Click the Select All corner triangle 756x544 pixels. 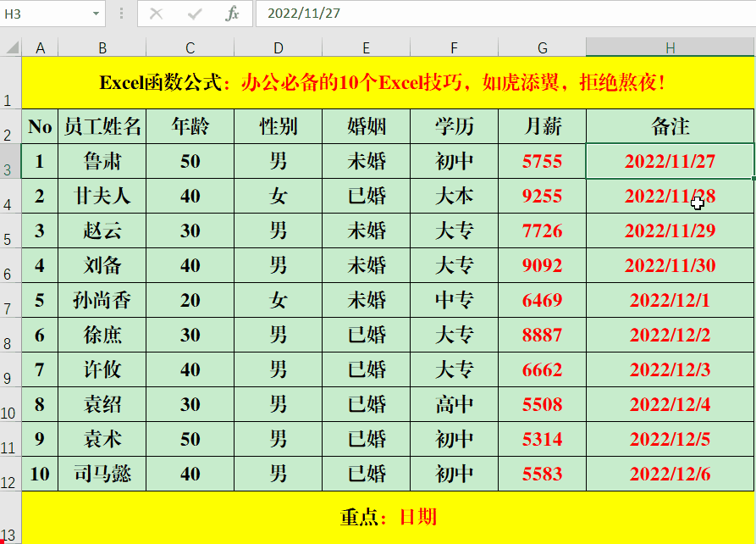pos(10,48)
